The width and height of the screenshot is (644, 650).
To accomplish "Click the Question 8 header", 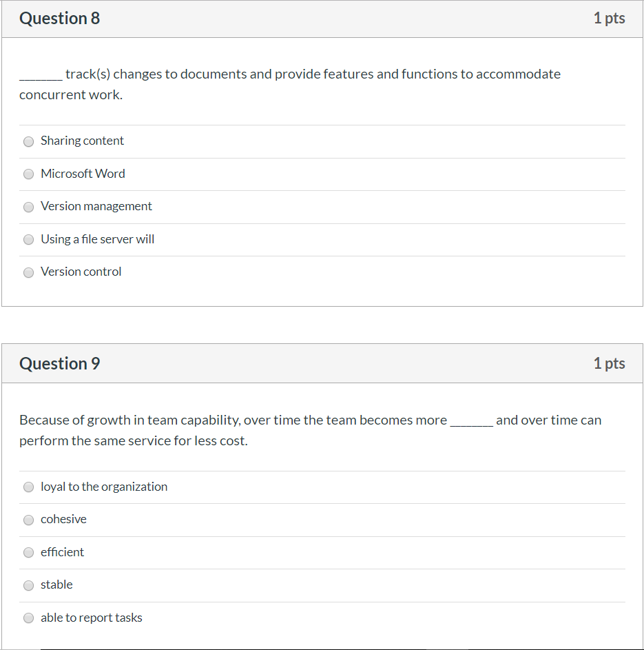I will point(59,19).
